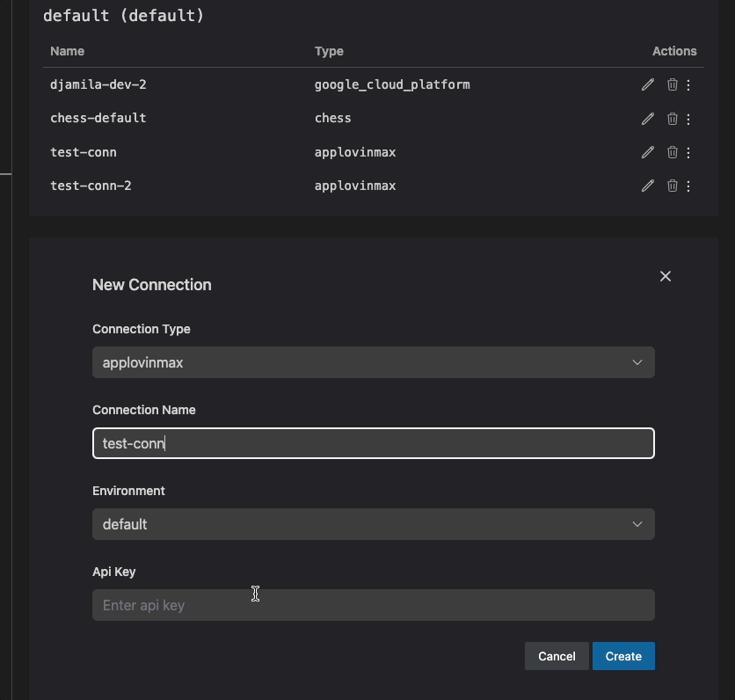Close the New Connection form

[x=666, y=276]
